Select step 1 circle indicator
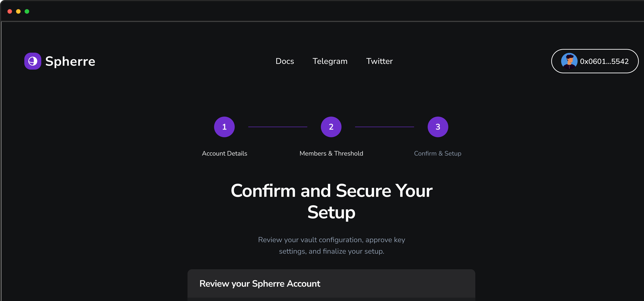Screen dimensions: 644x301 coord(224,127)
